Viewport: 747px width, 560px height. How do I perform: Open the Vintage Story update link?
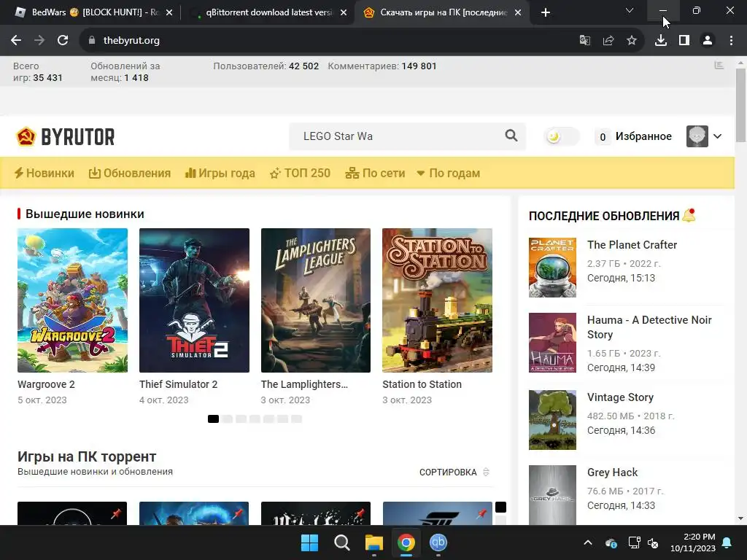coord(620,397)
